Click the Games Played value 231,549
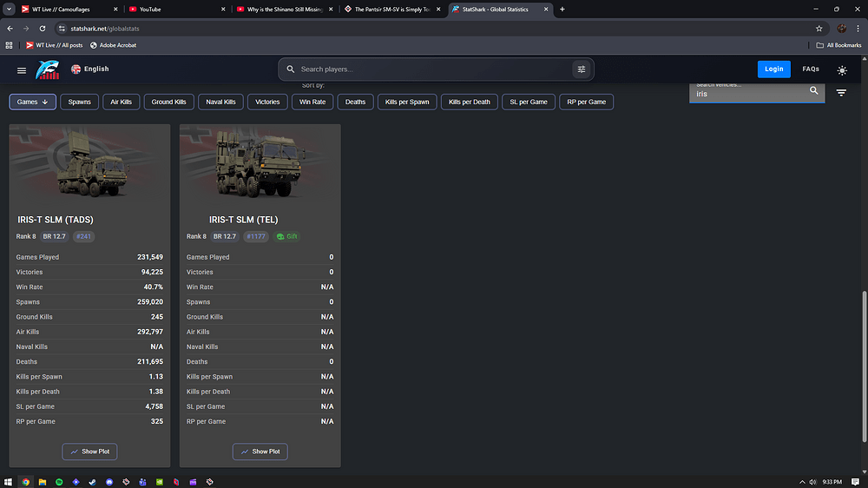Screen dimensions: 868x488 [150, 257]
